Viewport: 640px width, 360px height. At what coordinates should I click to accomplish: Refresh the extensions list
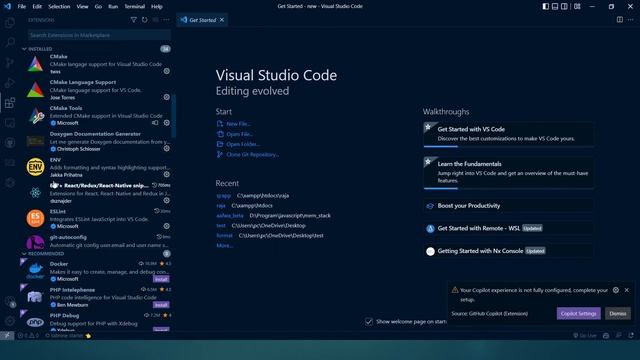[x=144, y=20]
